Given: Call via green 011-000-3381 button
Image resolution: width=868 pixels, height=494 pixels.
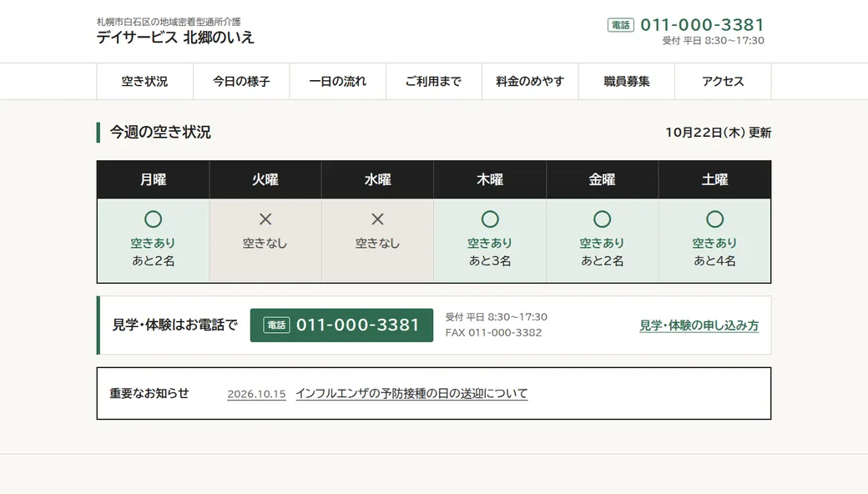Looking at the screenshot, I should [x=341, y=325].
